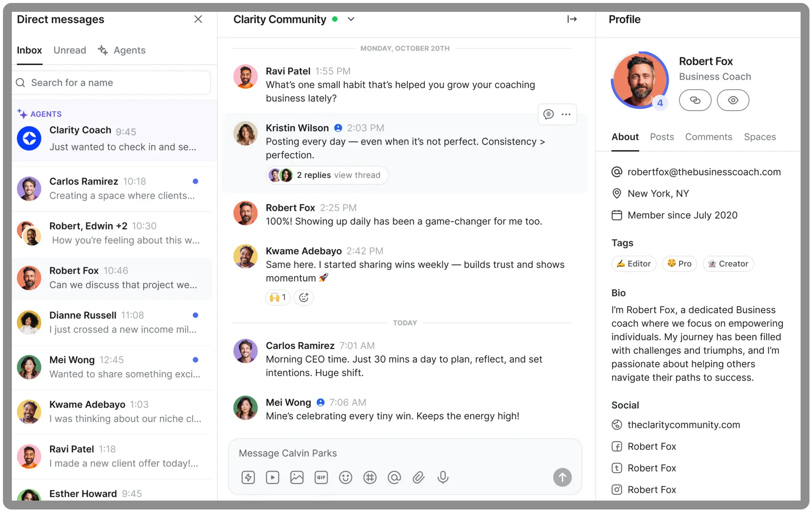The height and width of the screenshot is (512, 812).
Task: Attach a file with the paperclip icon
Action: coord(419,477)
